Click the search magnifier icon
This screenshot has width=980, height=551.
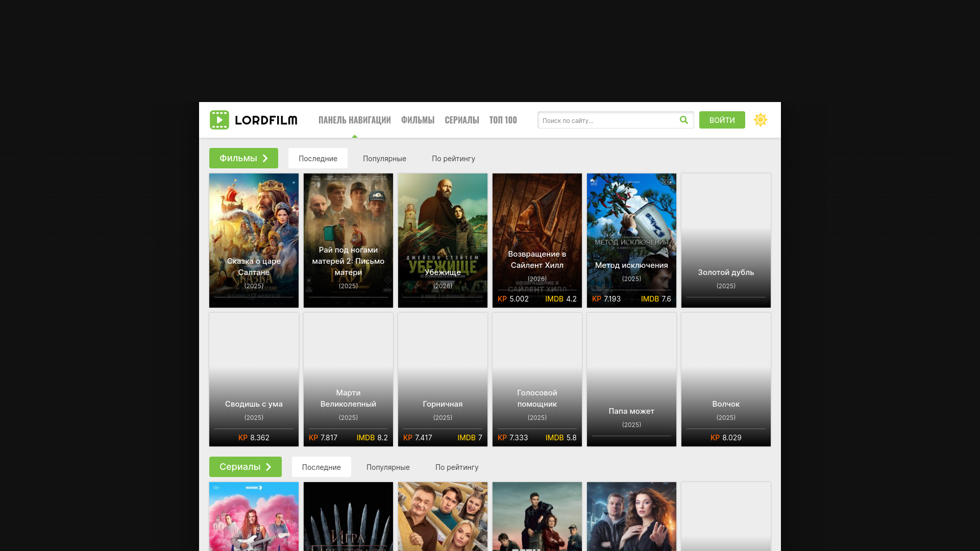click(x=684, y=120)
